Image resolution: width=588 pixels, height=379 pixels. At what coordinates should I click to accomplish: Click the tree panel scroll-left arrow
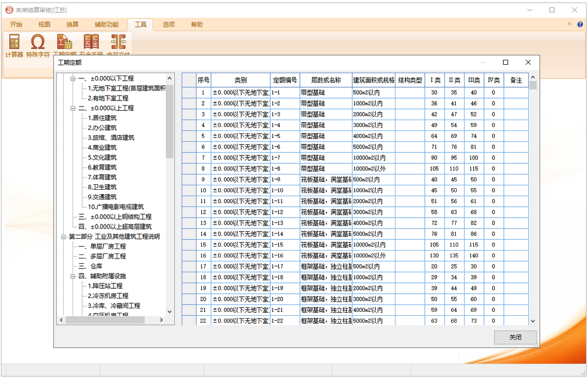(x=61, y=320)
